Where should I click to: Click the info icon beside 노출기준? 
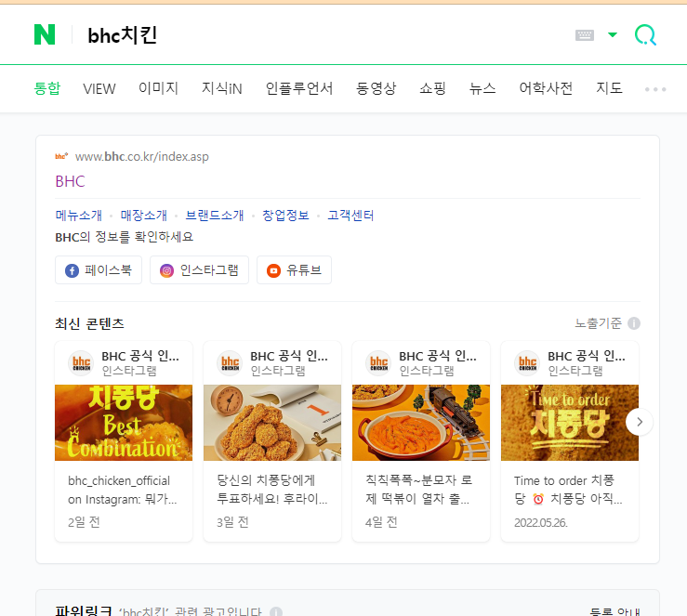click(x=634, y=323)
